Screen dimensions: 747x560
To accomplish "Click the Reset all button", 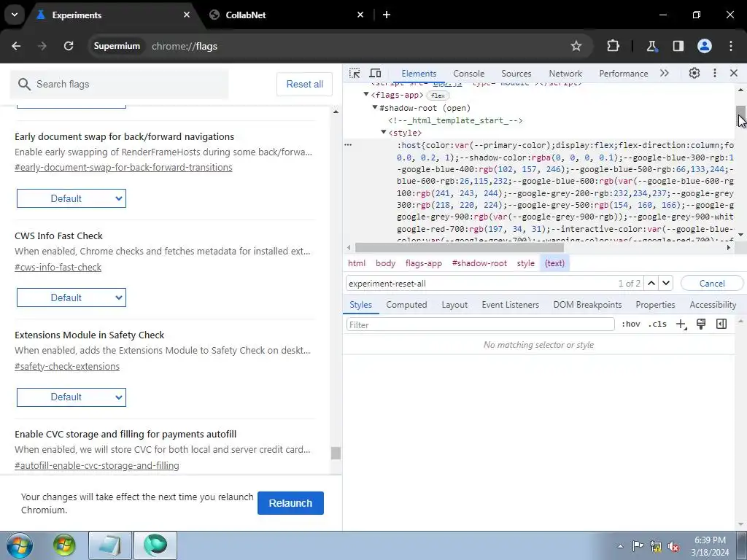I will pyautogui.click(x=304, y=85).
